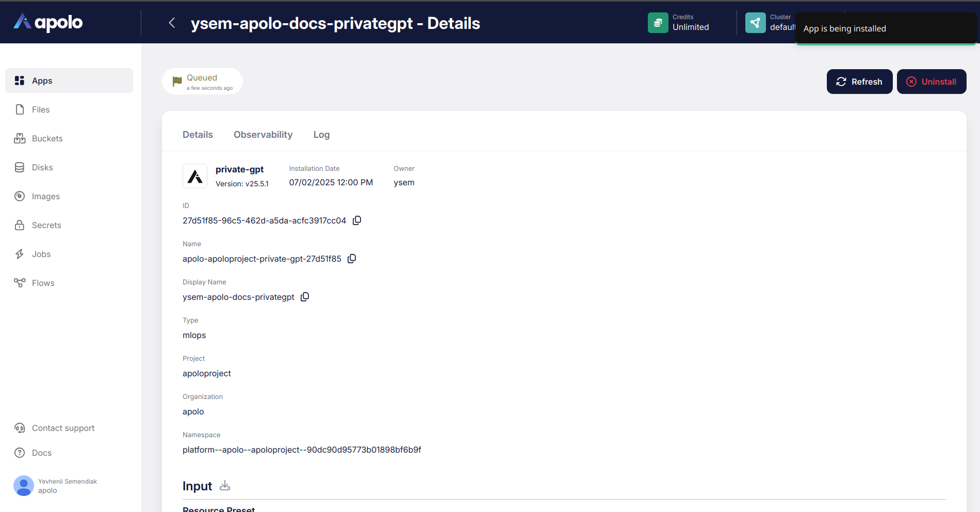Download the Input configuration

click(225, 486)
